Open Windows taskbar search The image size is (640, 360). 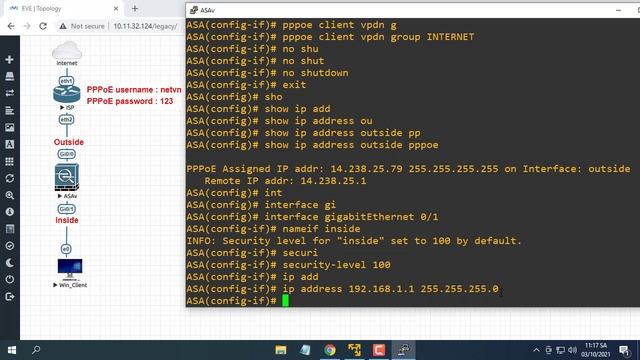click(36, 350)
